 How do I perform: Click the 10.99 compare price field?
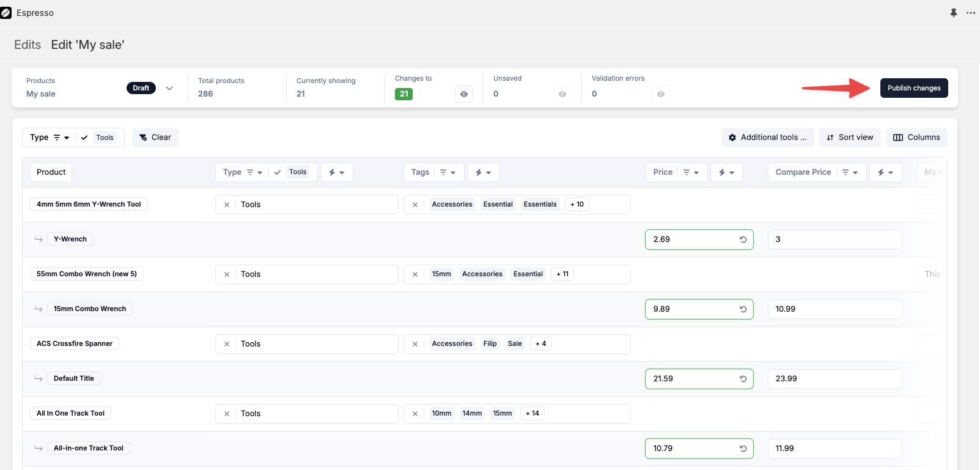coord(834,309)
